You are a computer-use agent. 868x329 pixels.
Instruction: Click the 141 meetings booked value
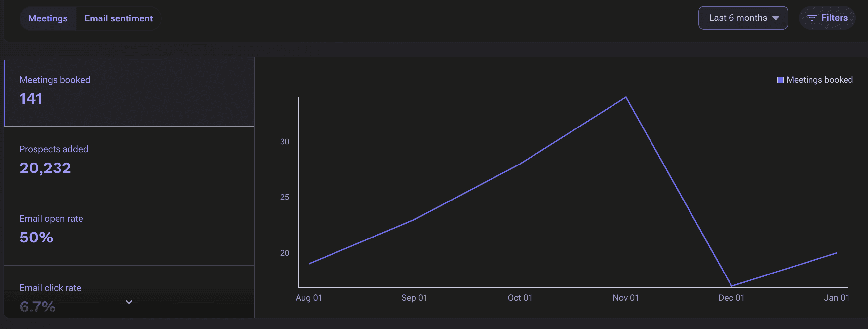pos(31,99)
